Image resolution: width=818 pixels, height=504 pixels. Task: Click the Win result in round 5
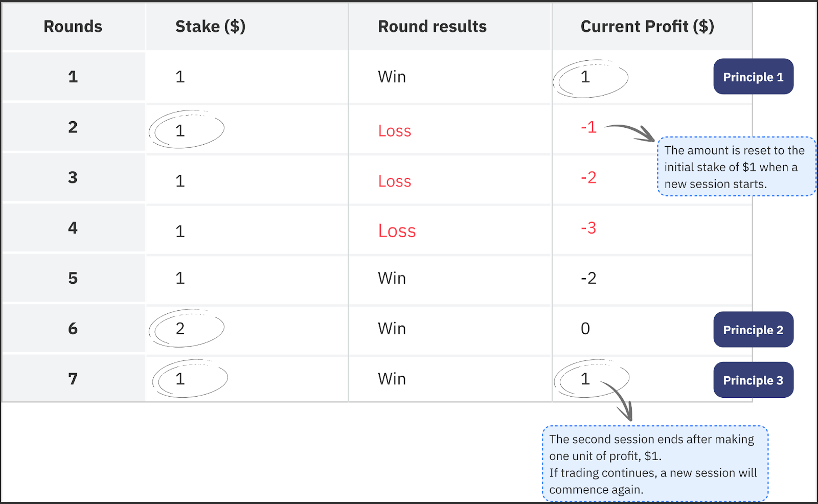392,278
